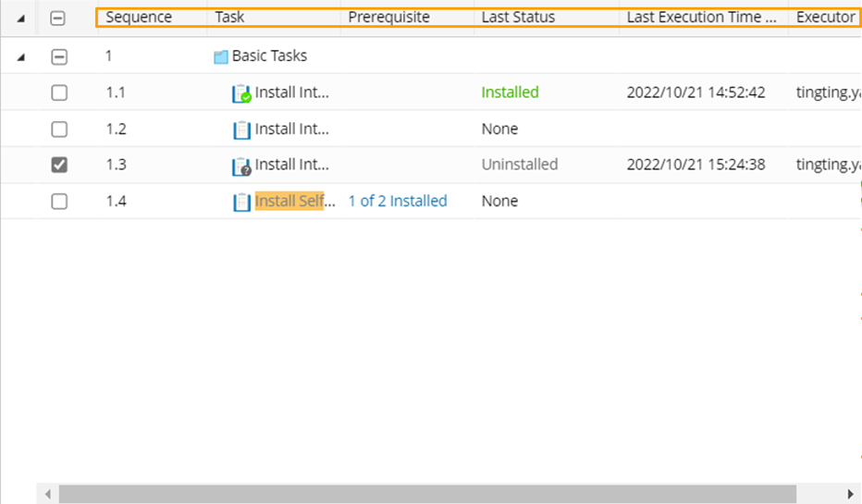This screenshot has height=504, width=862.
Task: Open the highlighted Install Self task in row 1.4
Action: pos(289,202)
